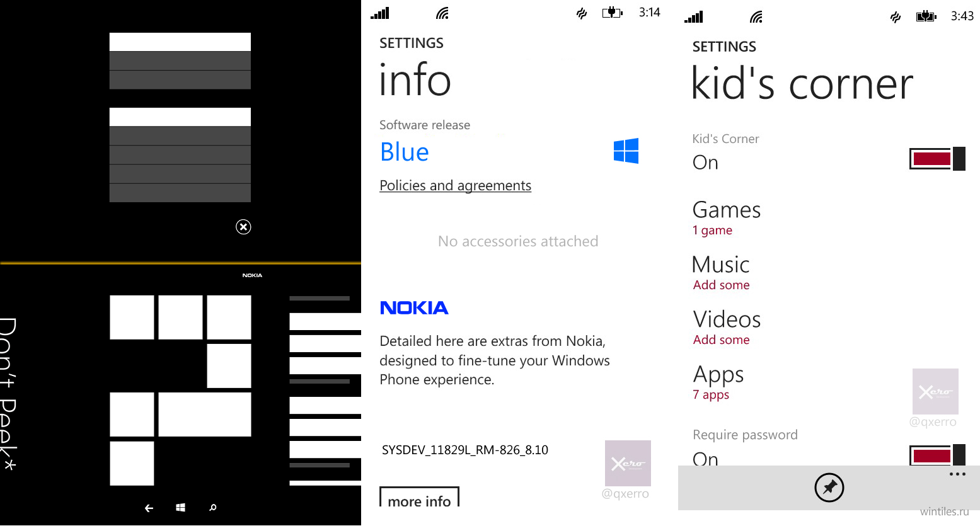This screenshot has height=526, width=980.
Task: Open Policies and agreements link
Action: click(x=455, y=185)
